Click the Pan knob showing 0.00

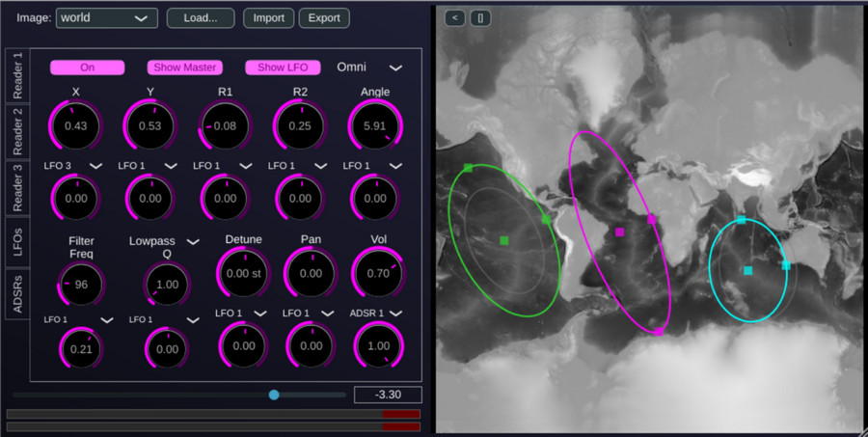point(311,272)
